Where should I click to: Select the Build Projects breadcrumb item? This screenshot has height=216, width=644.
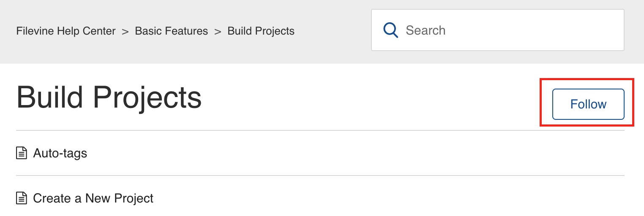pyautogui.click(x=261, y=31)
